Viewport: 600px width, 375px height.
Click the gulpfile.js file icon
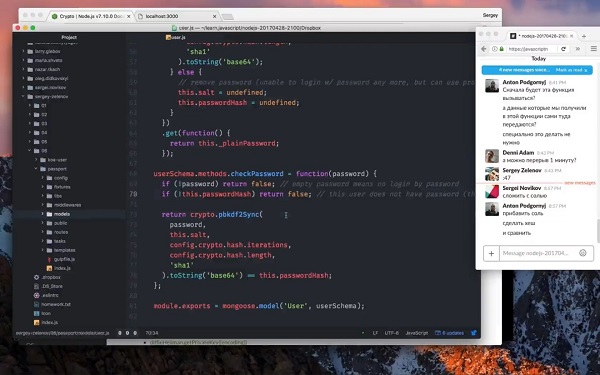pos(49,259)
